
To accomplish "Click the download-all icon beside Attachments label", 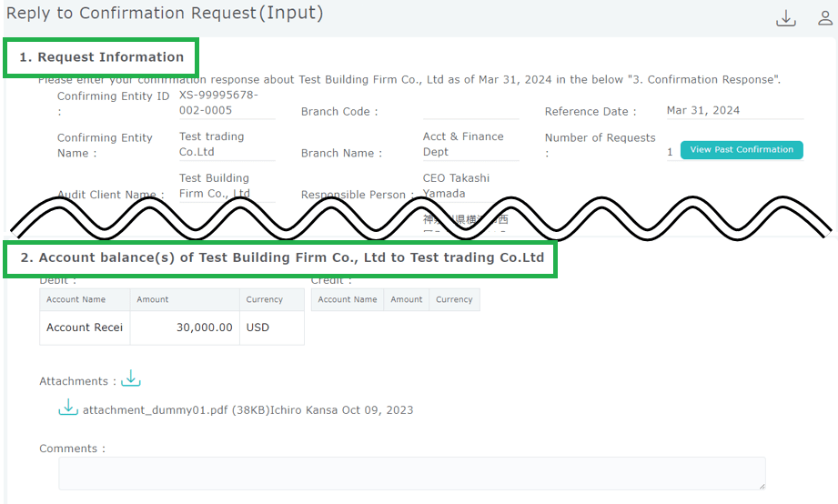I will (131, 378).
